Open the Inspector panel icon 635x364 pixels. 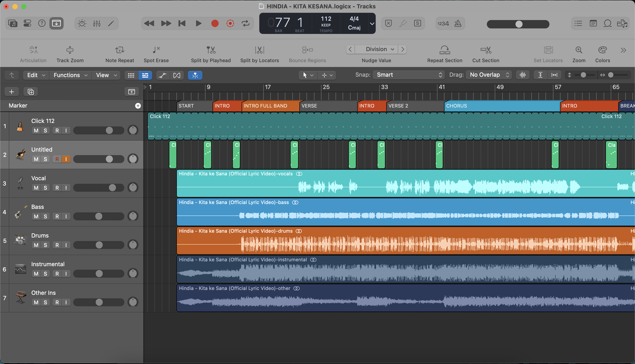click(x=27, y=24)
